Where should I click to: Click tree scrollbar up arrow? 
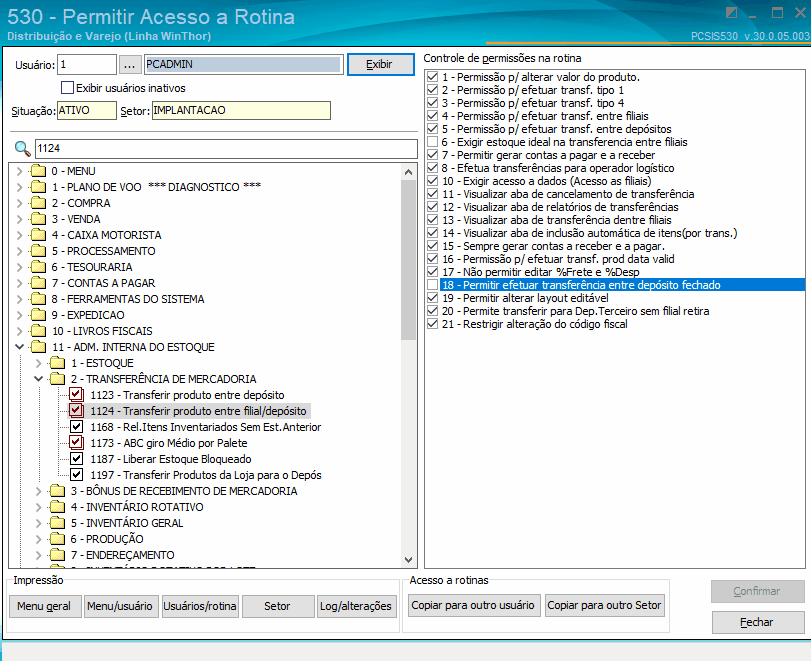(x=409, y=172)
